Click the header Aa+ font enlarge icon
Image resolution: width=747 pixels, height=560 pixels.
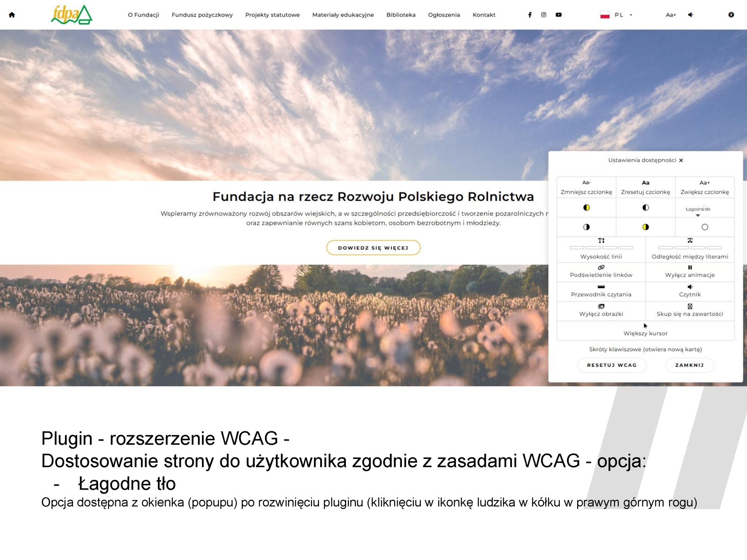click(671, 15)
